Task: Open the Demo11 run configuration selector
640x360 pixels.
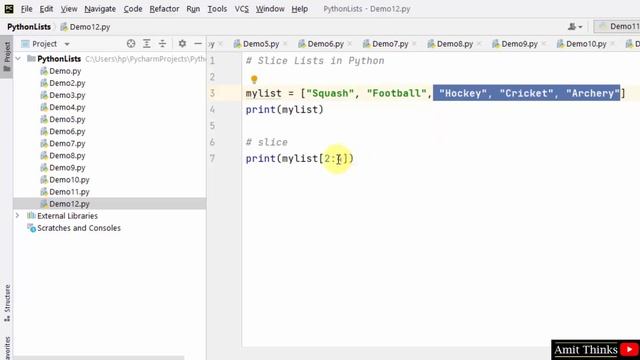Action: coord(617,27)
